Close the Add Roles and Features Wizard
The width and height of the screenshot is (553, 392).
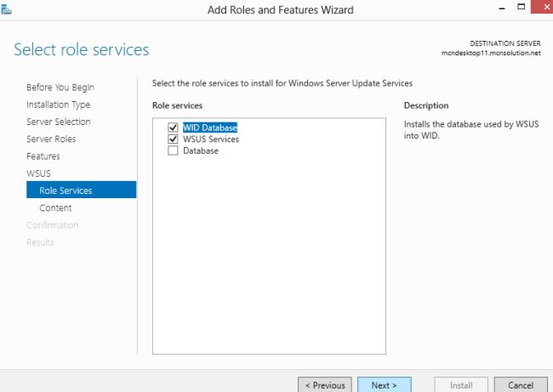coord(537,9)
